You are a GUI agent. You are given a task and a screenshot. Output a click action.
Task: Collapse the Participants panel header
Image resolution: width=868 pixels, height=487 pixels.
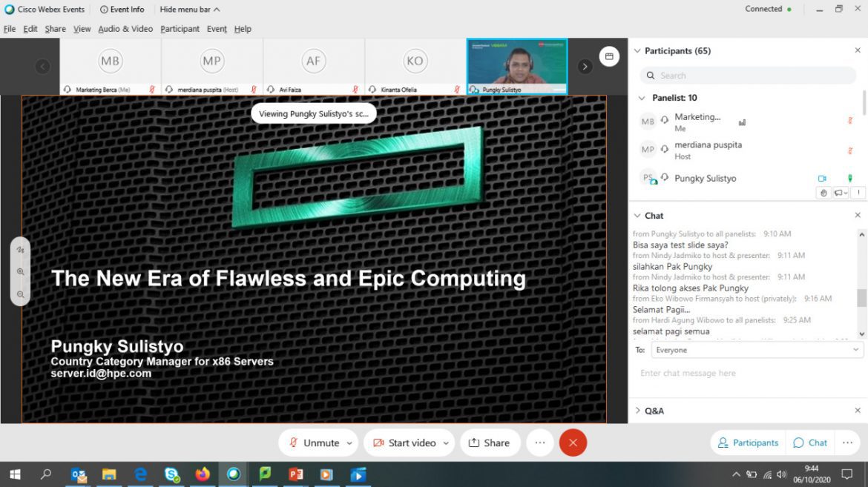pyautogui.click(x=637, y=51)
